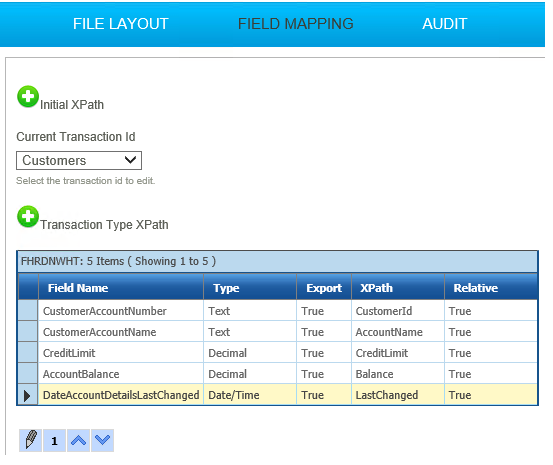Open the AUDIT tab
The width and height of the screenshot is (553, 465).
coord(445,24)
